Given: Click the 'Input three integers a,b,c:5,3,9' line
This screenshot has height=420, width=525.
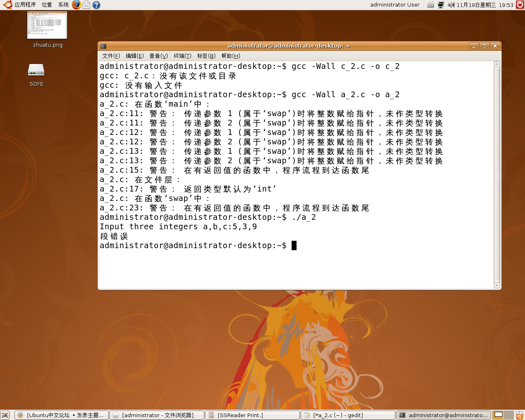Looking at the screenshot, I should (x=178, y=227).
